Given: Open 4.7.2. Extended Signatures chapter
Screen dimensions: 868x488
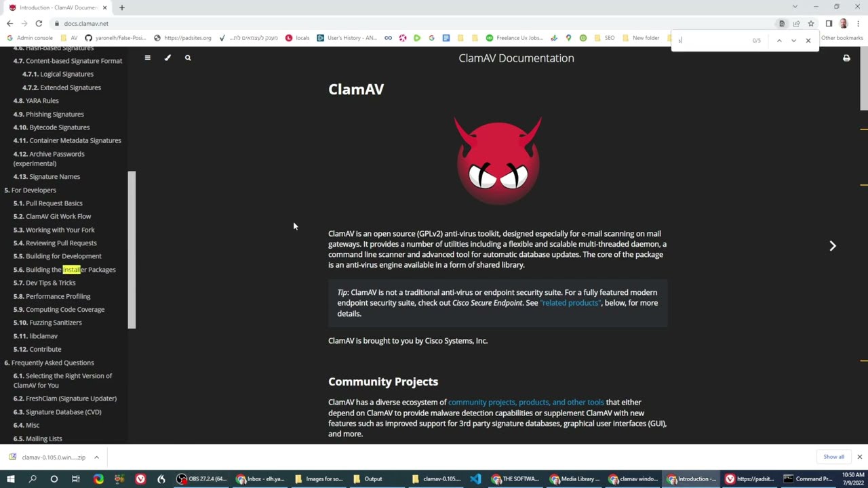Looking at the screenshot, I should [62, 87].
